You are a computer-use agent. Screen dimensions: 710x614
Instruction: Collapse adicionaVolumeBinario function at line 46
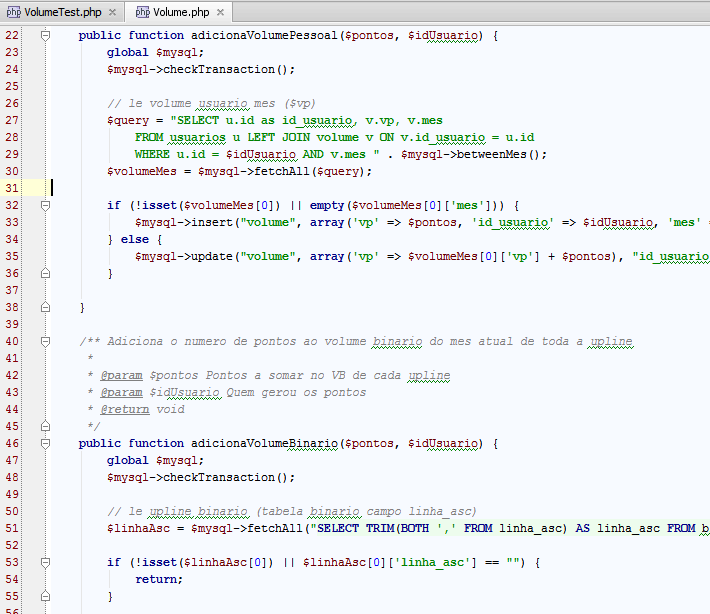coord(45,443)
